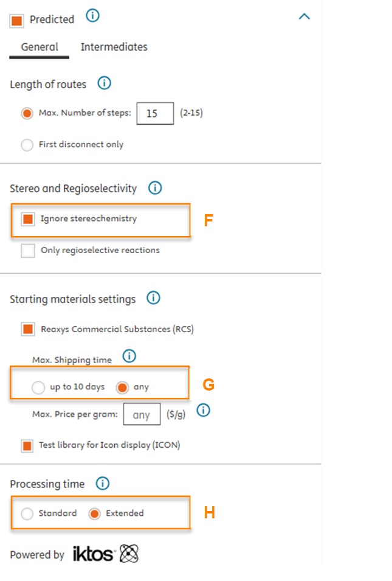392x581 pixels.
Task: Uncheck Reaxys Commercial Substances (RCS)
Action: click(28, 329)
